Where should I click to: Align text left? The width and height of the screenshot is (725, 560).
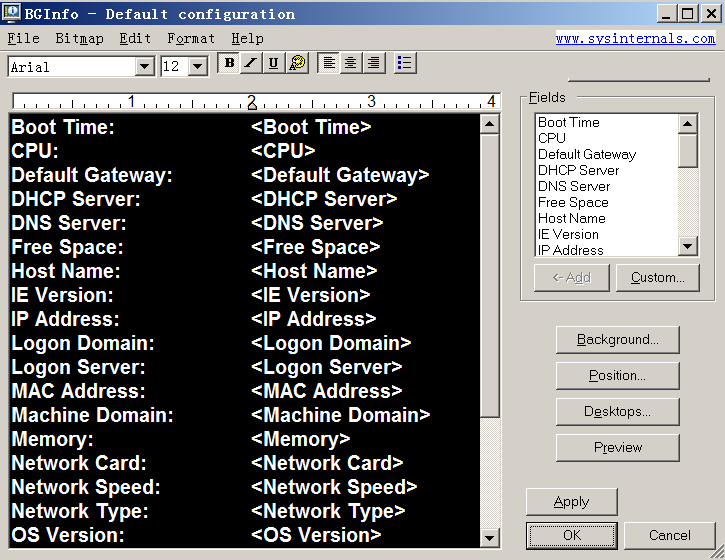[329, 63]
